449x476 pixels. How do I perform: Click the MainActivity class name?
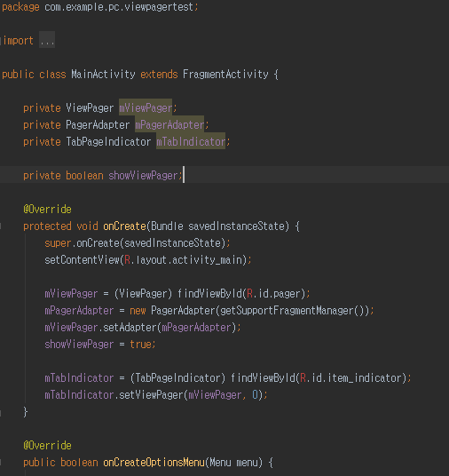(103, 75)
